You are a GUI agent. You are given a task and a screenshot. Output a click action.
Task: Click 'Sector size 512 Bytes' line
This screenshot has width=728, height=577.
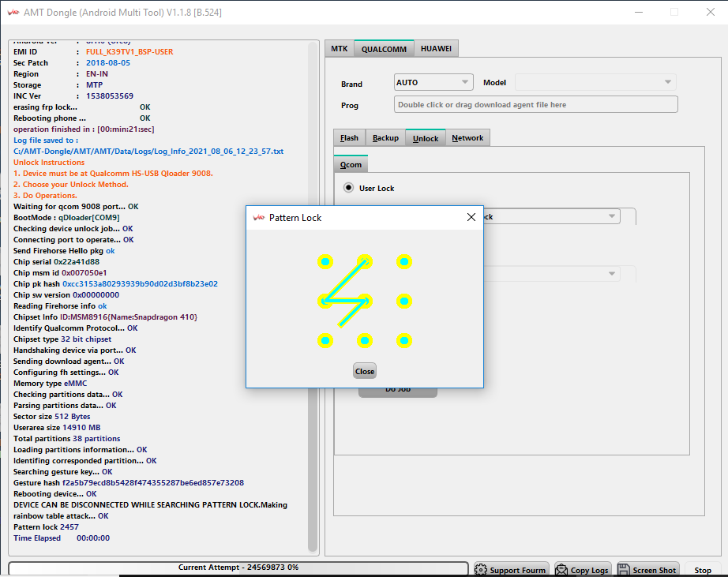[52, 417]
